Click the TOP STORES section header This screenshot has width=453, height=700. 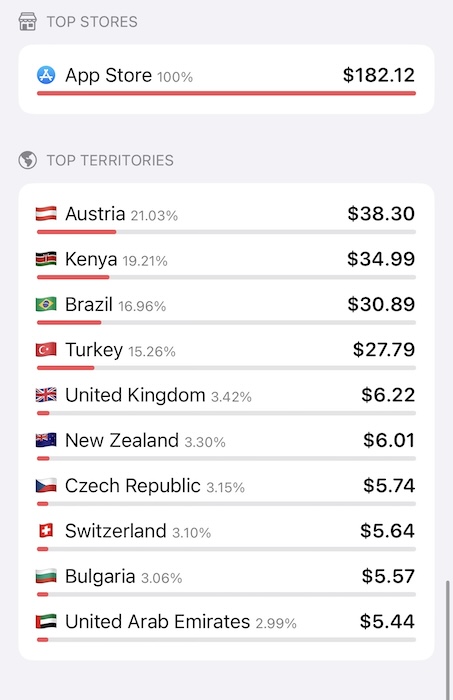[x=92, y=22]
